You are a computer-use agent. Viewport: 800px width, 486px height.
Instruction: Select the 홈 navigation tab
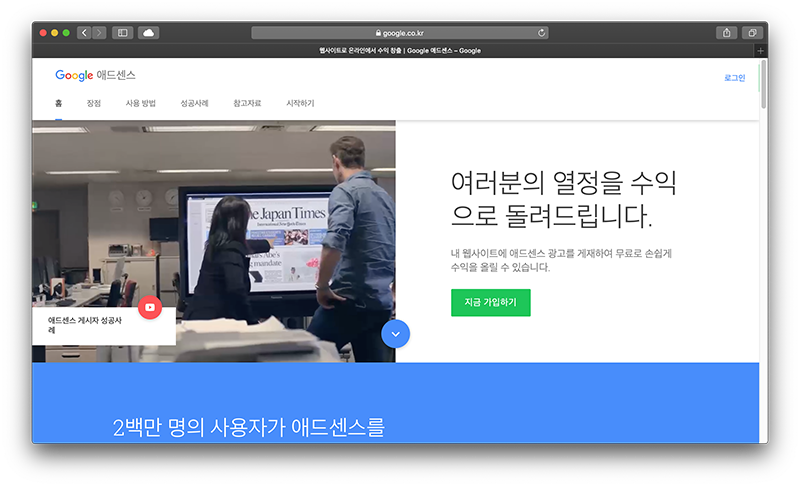coord(59,104)
